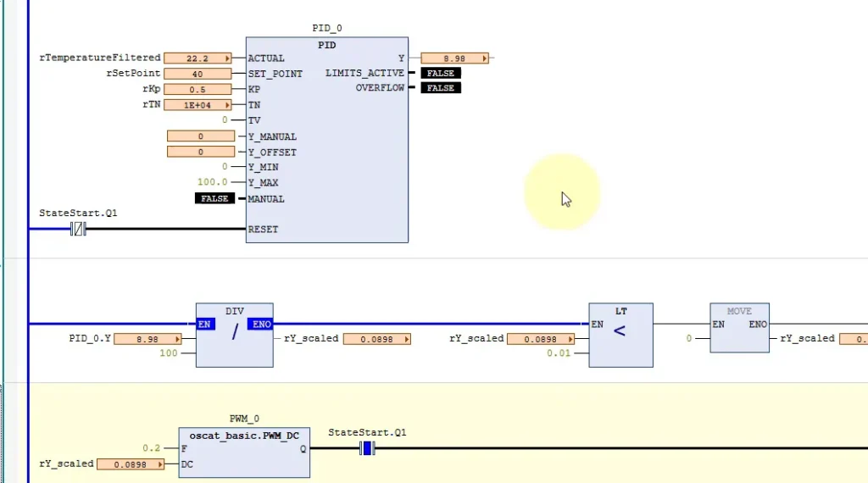Select the rTemperatureFiltered variable label
The height and width of the screenshot is (483, 868).
pyautogui.click(x=100, y=58)
